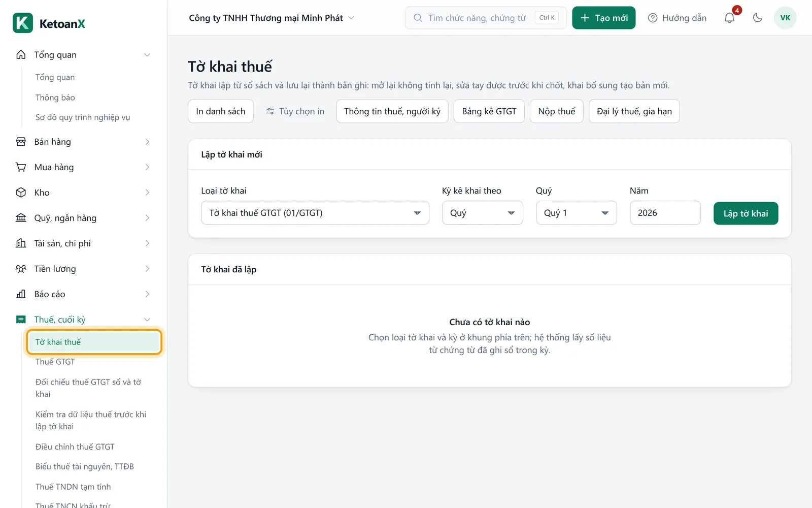Open Đại lý thuế, gia hạn

pyautogui.click(x=634, y=111)
